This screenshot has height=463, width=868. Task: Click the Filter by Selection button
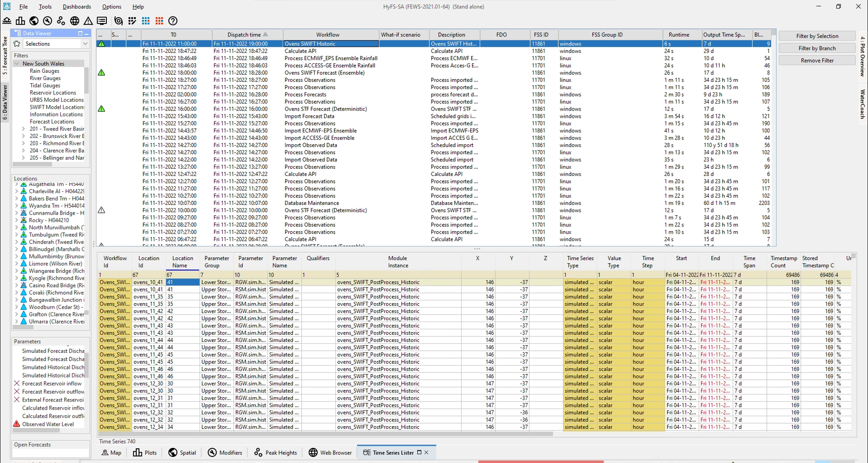817,36
